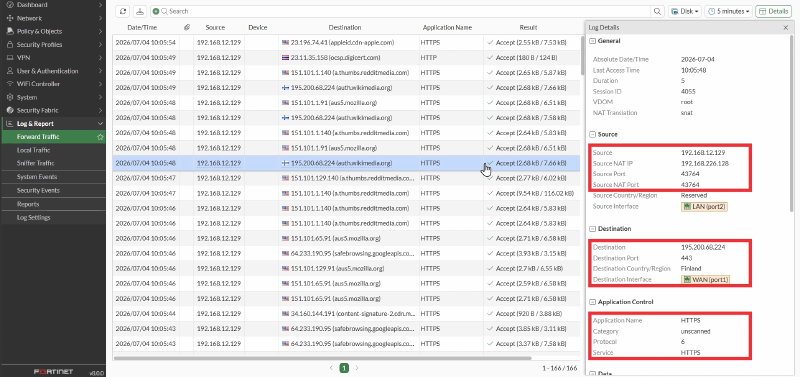Collapse the General section
This screenshot has height=377, width=800.
(x=592, y=41)
